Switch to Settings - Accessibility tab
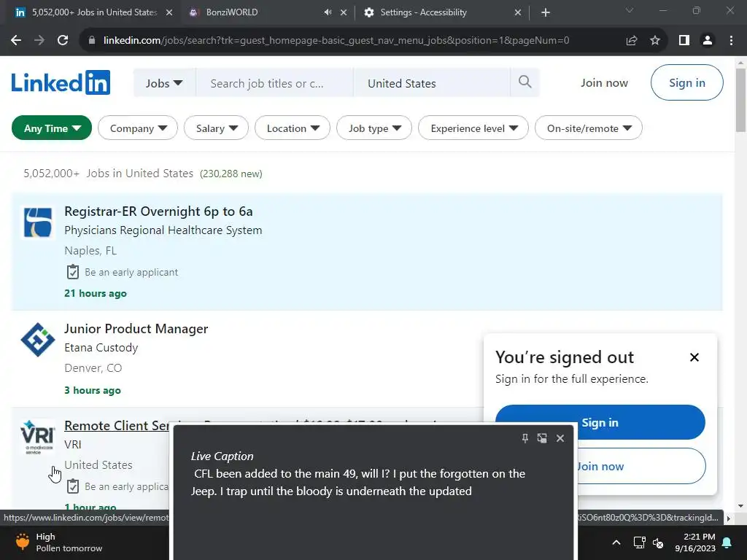 coord(424,12)
